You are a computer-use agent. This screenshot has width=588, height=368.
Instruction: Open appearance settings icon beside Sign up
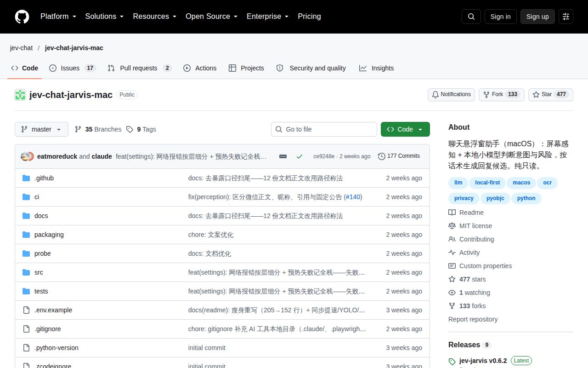point(566,17)
